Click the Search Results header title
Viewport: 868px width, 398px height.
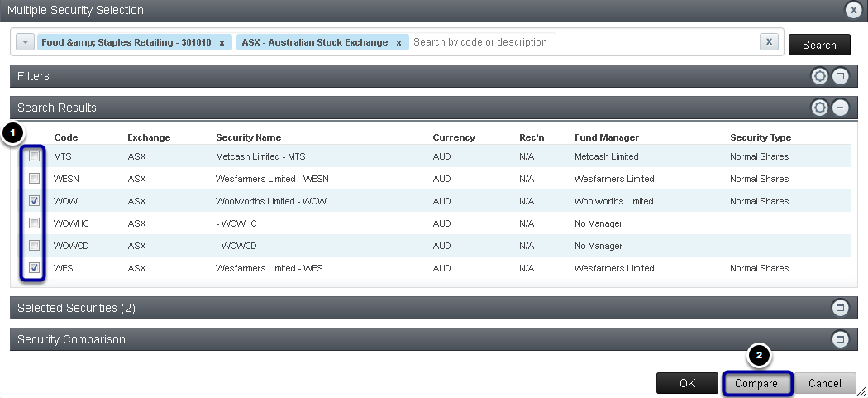coord(57,108)
